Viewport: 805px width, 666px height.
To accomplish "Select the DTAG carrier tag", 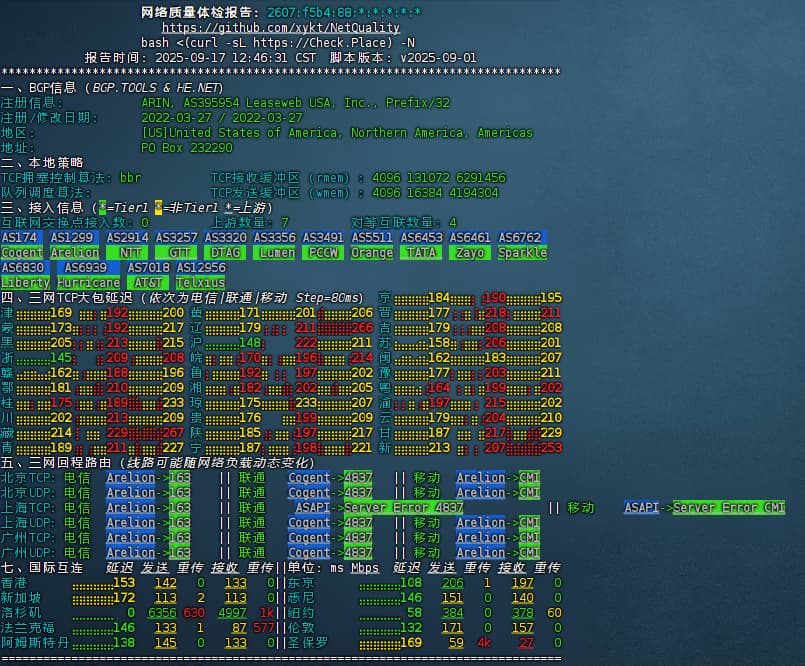I will (x=226, y=253).
